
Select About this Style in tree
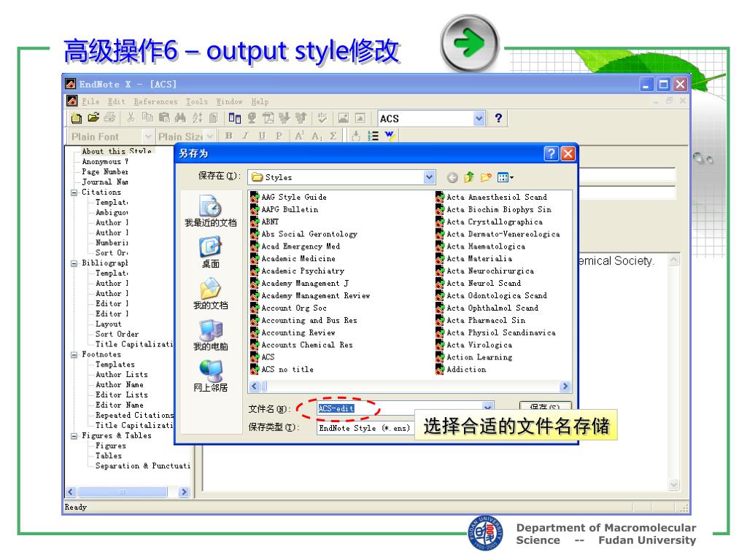(x=117, y=151)
